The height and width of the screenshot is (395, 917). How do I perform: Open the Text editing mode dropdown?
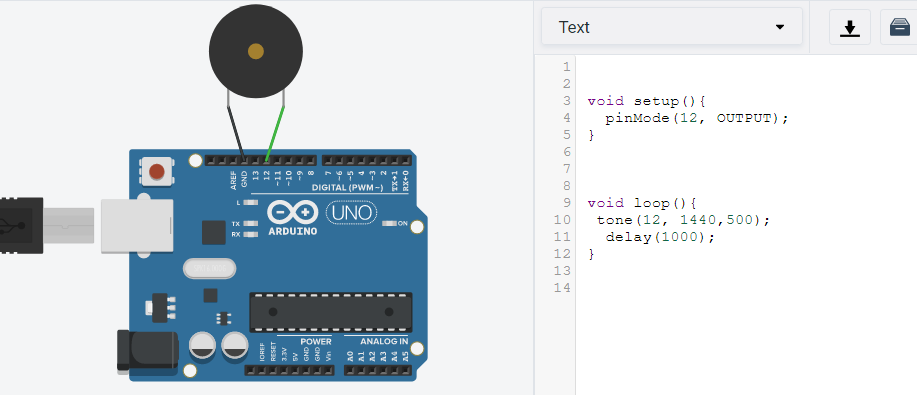click(x=671, y=27)
